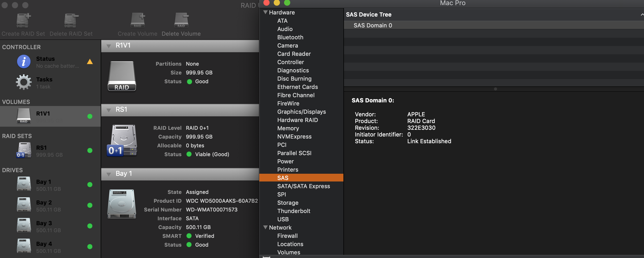Open Diagnostics in the Hardware list

(x=293, y=70)
